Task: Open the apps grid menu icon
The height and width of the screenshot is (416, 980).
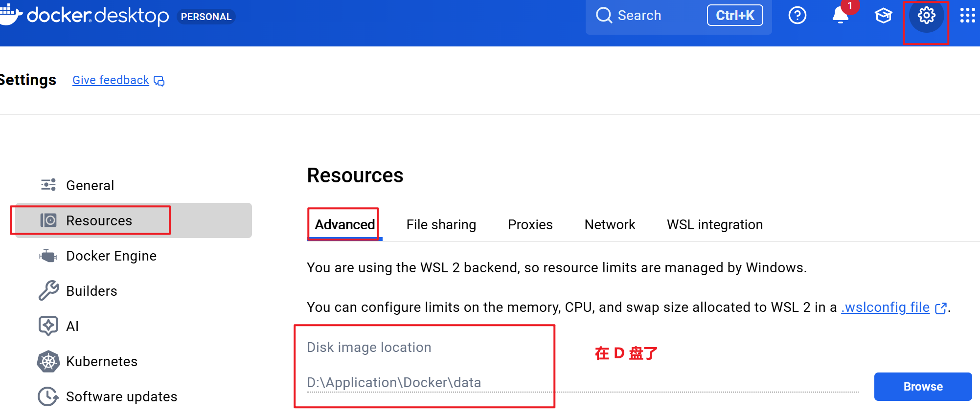Action: tap(968, 16)
